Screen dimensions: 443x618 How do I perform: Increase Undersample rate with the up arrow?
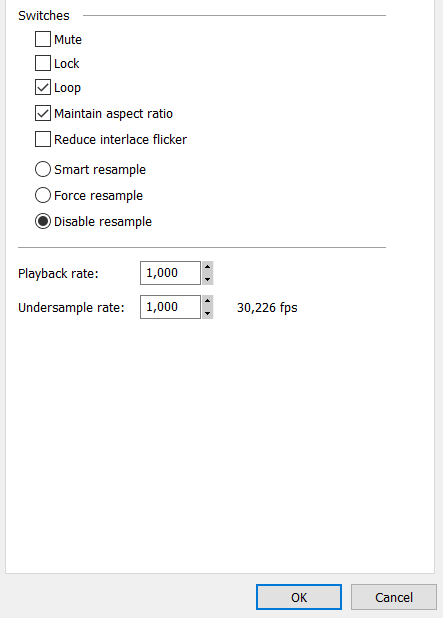tap(207, 301)
